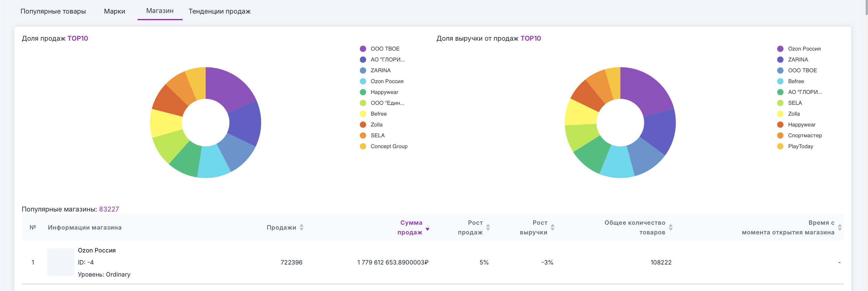The image size is (868, 291).
Task: Toggle Ozon Россия in sales share legend
Action: (x=382, y=81)
